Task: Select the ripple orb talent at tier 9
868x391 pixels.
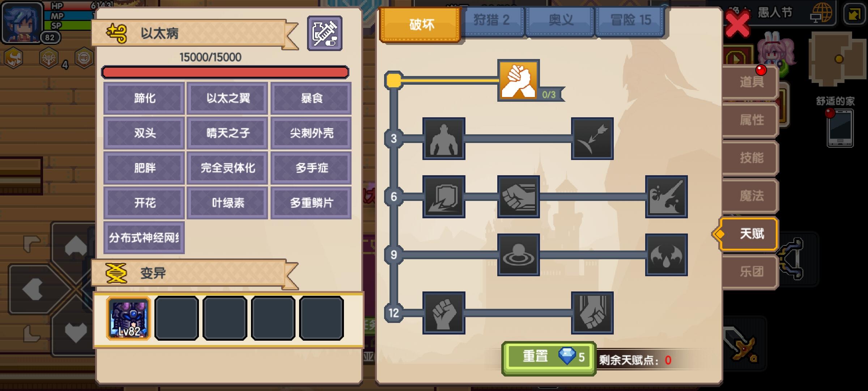Action: [x=518, y=255]
